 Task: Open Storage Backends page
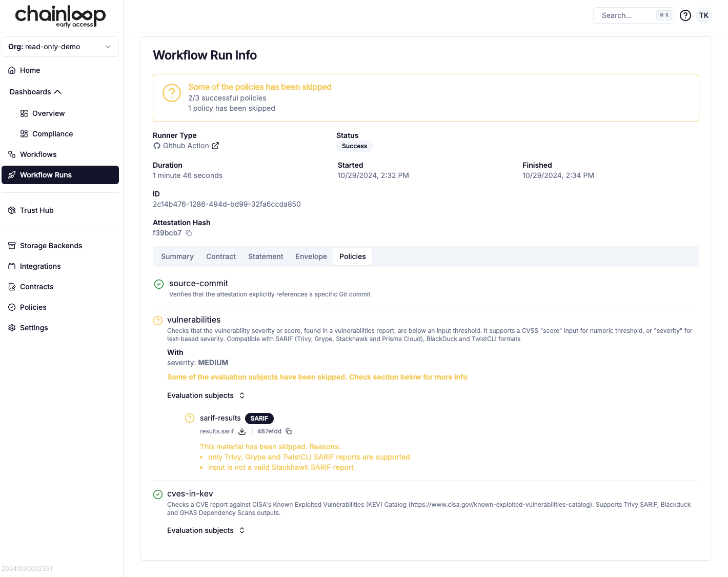pyautogui.click(x=51, y=246)
